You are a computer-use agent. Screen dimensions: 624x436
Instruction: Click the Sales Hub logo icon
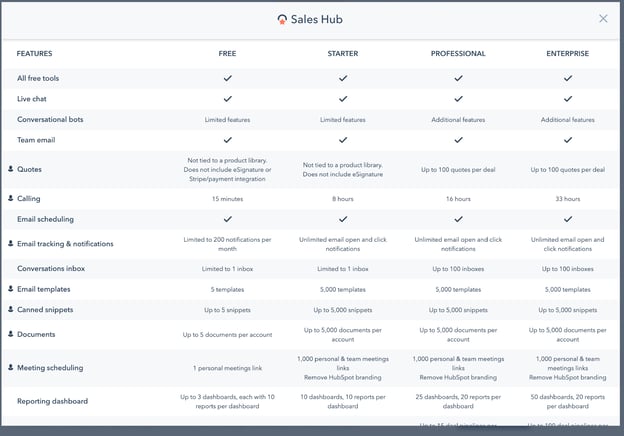pos(282,19)
